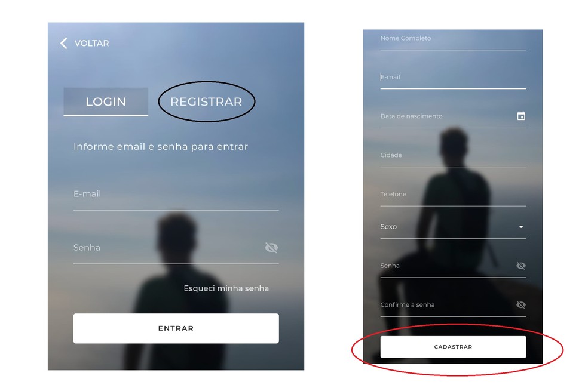The width and height of the screenshot is (588, 388).
Task: Switch to the REGISTRAR tab
Action: tap(206, 101)
